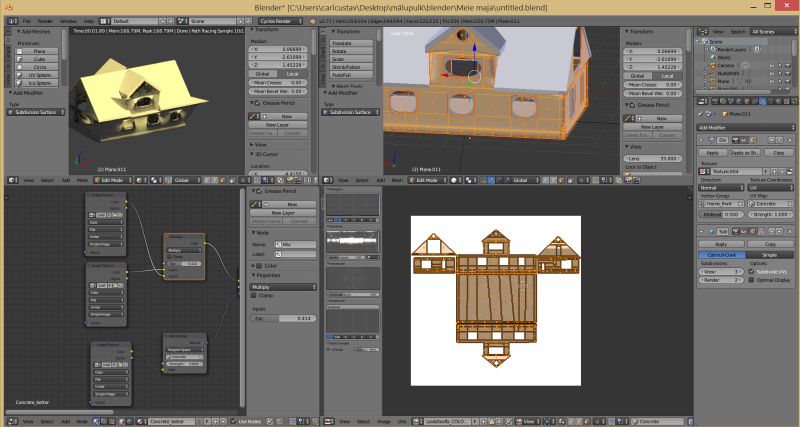This screenshot has width=800, height=427.
Task: Click the node editor type icon in bottom header
Action: point(12,421)
